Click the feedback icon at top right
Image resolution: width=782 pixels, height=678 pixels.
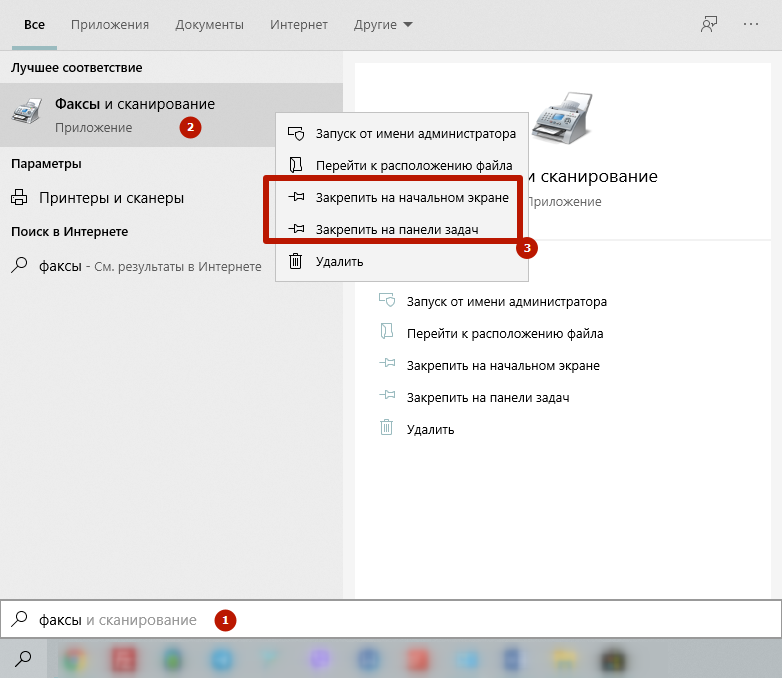point(709,25)
